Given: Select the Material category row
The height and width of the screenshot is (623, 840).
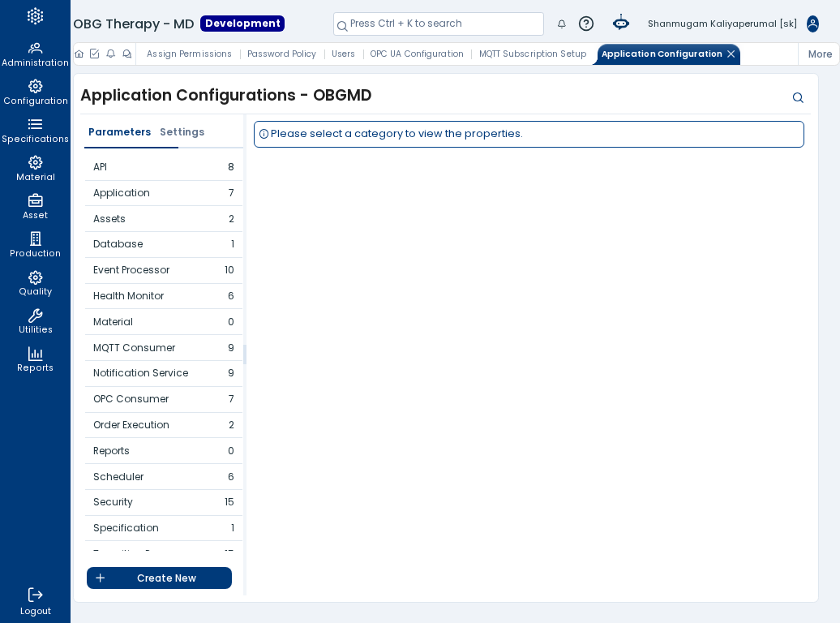Looking at the screenshot, I should click(x=164, y=322).
